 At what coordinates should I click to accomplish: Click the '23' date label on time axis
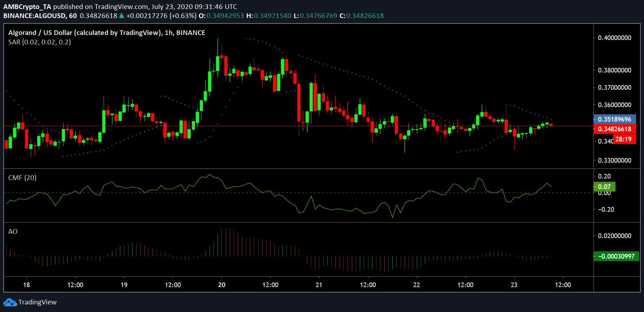[x=514, y=285]
